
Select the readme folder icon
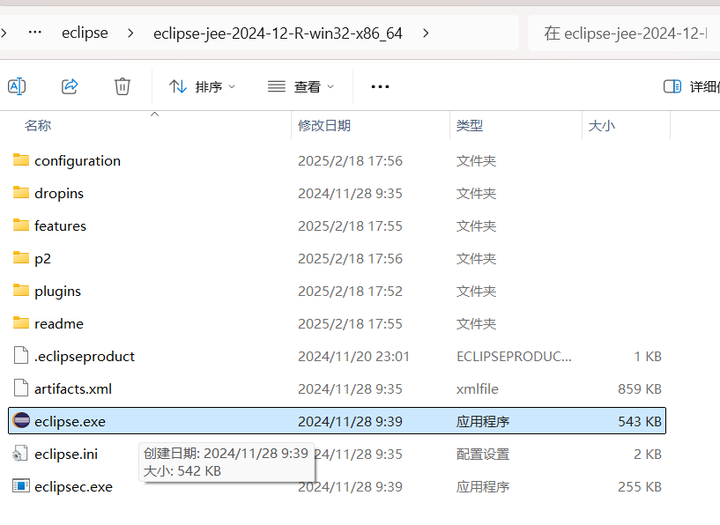point(21,323)
